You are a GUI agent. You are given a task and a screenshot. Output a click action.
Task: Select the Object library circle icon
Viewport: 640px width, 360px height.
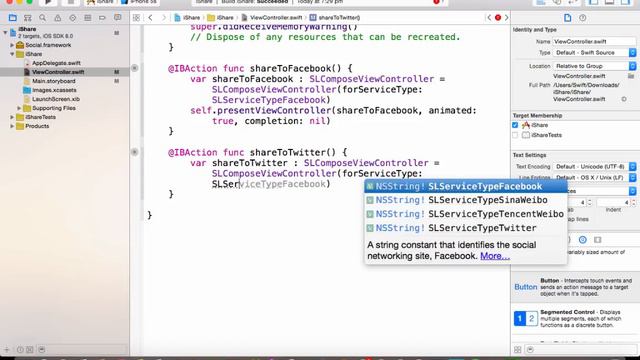click(x=583, y=240)
